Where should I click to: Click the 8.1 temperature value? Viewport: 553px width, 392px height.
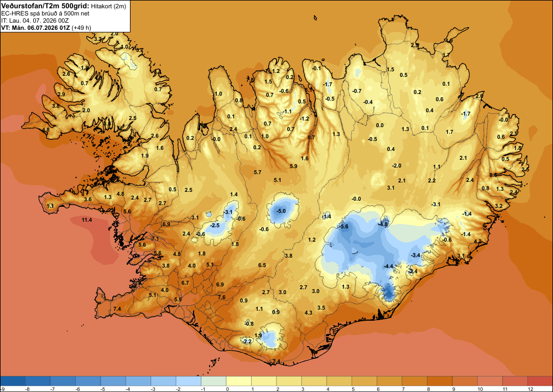coord(308,90)
